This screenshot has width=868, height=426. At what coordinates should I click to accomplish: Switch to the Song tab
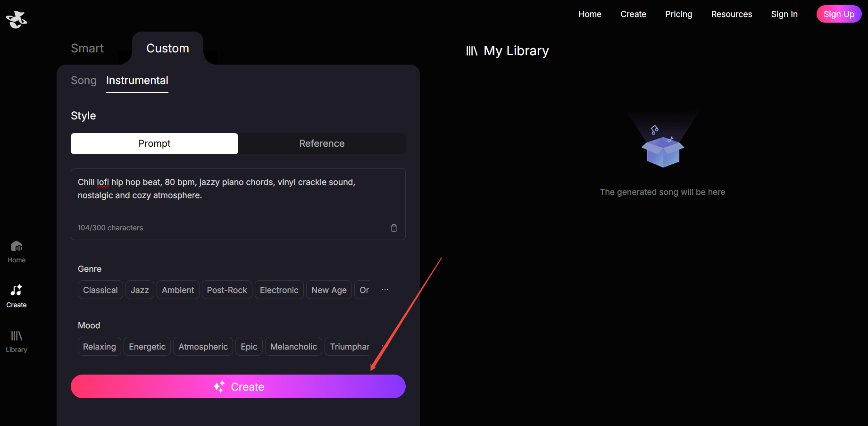point(83,81)
